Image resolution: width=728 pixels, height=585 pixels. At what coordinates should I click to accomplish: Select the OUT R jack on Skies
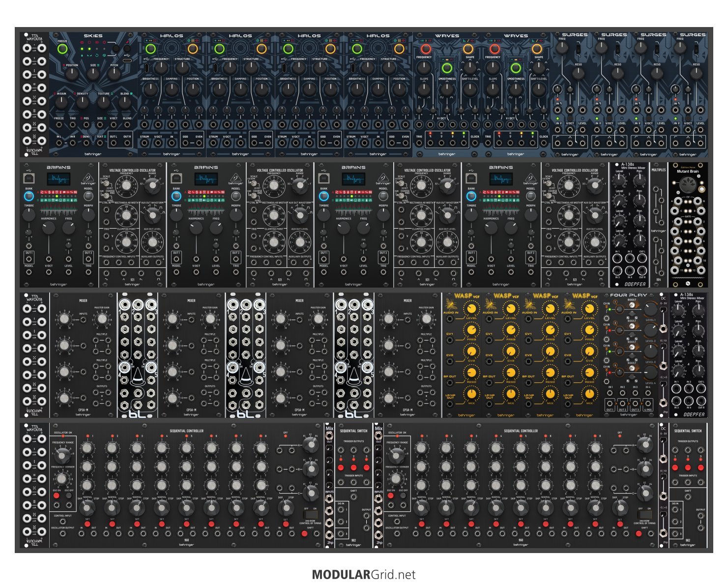pyautogui.click(x=127, y=143)
